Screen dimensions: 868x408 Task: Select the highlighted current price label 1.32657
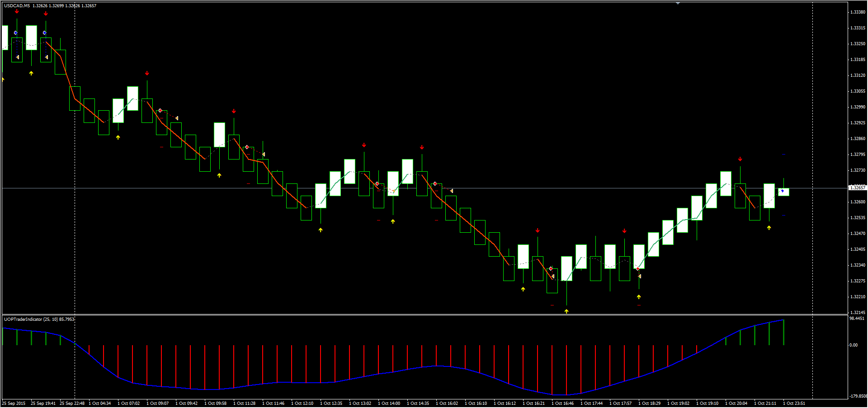pyautogui.click(x=858, y=188)
